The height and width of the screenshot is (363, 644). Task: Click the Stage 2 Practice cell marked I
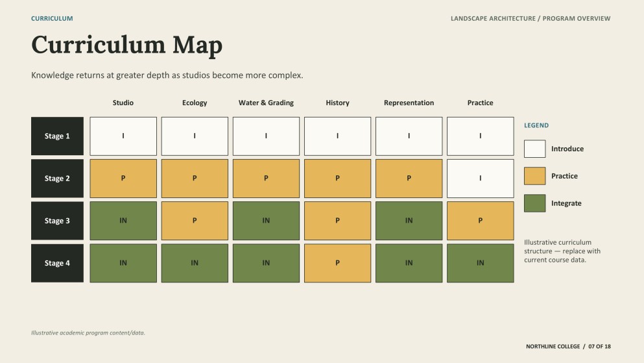tap(481, 179)
